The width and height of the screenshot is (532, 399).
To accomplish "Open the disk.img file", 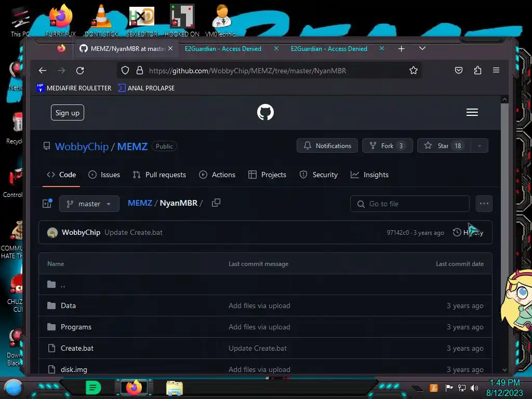I will coord(74,369).
